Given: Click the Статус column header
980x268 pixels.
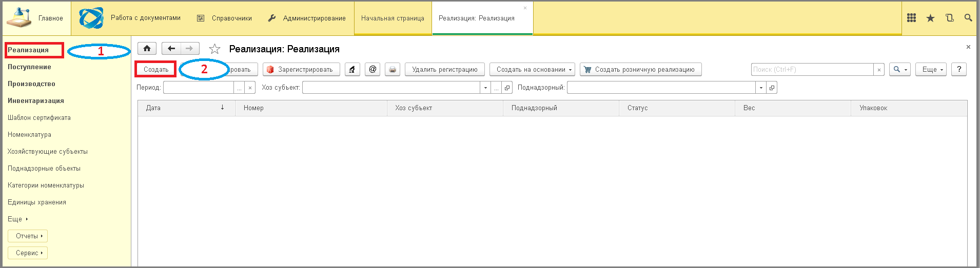Looking at the screenshot, I should (677, 108).
